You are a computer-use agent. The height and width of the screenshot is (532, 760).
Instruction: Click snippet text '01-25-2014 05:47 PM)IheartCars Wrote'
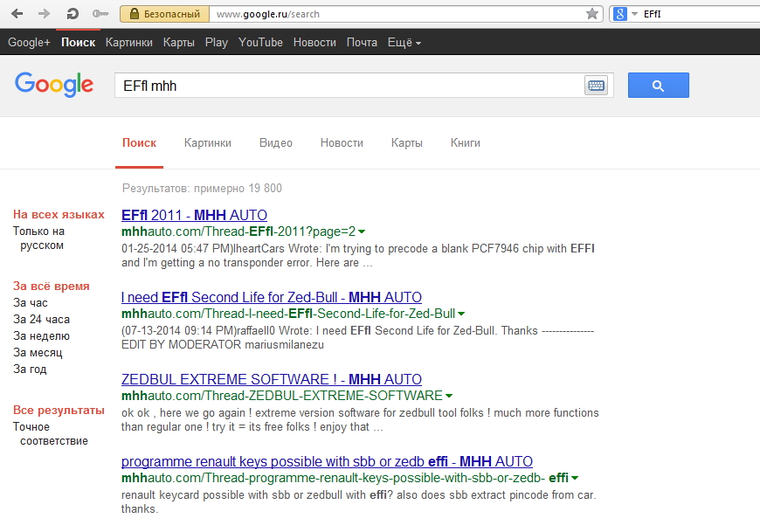(222, 249)
